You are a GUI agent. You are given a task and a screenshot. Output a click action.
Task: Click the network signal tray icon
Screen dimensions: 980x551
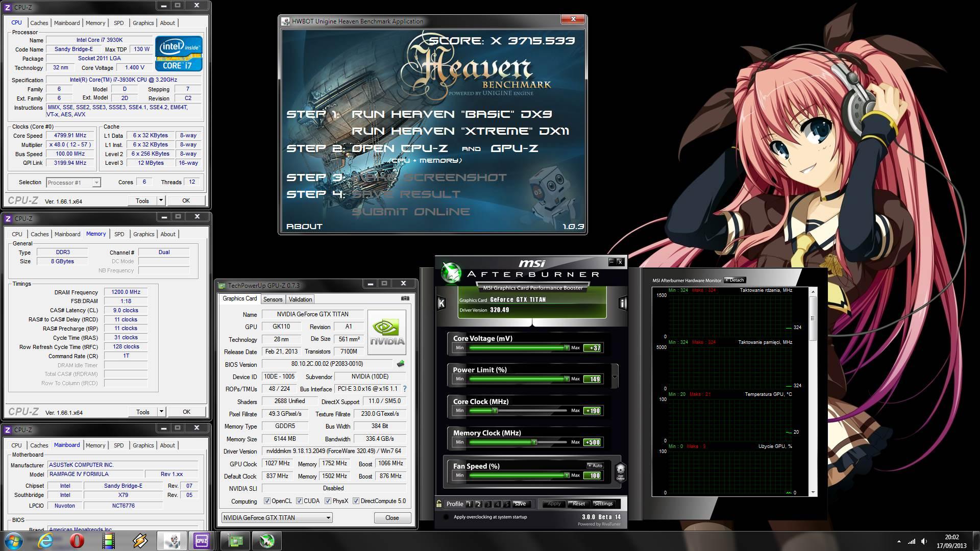tap(912, 541)
